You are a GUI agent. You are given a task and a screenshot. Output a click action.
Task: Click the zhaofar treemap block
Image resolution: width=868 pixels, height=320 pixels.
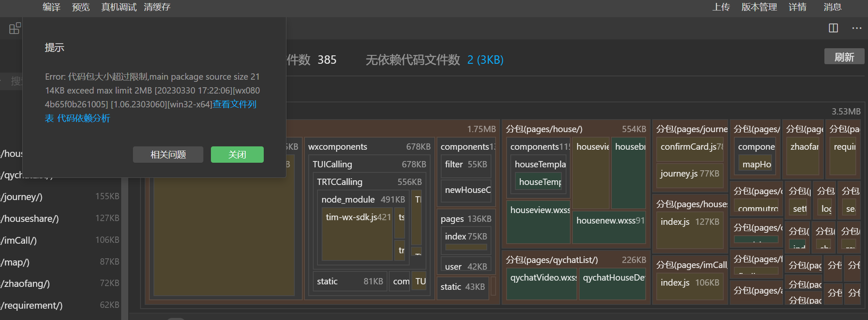803,156
